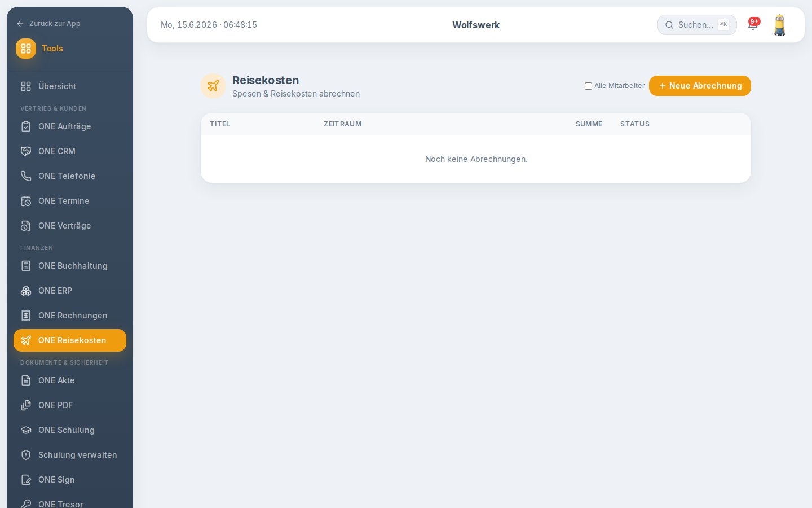Viewport: 812px width, 508px height.
Task: Click the ONE CRM handshake icon
Action: [x=26, y=151]
